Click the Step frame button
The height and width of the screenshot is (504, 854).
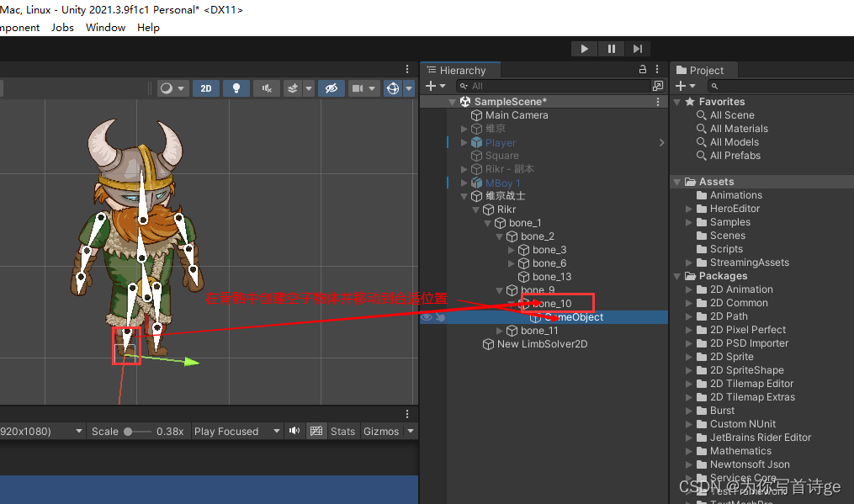click(x=637, y=49)
